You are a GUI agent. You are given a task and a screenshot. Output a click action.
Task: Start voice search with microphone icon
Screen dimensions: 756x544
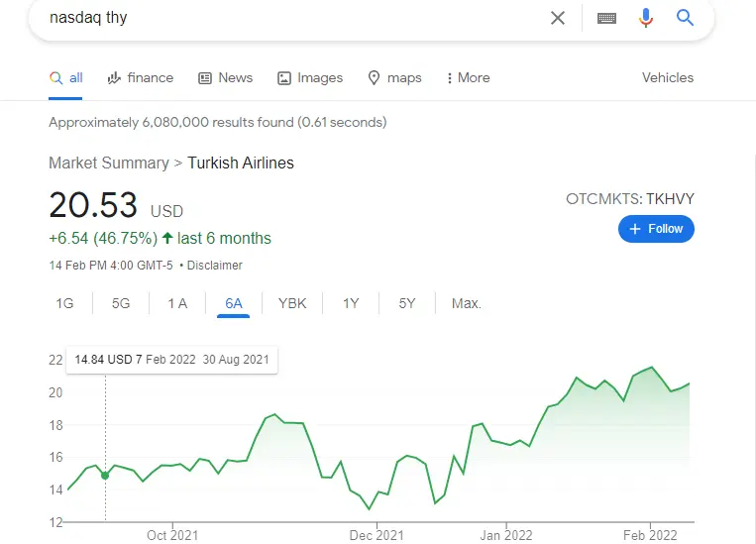click(x=646, y=18)
